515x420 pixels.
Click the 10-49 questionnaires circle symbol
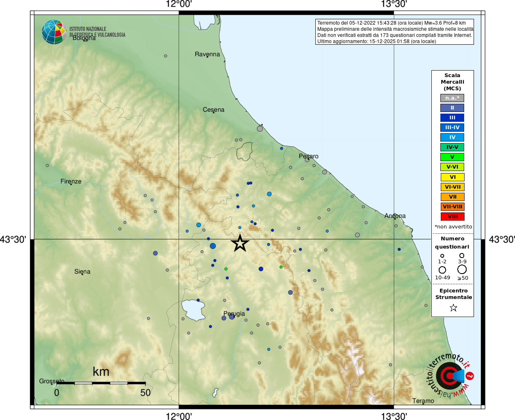coord(442,270)
